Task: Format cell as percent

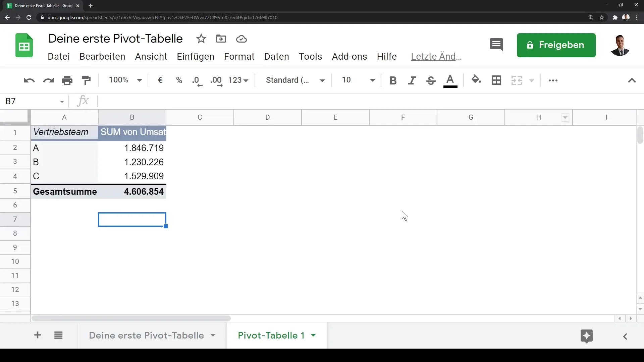Action: [x=179, y=80]
